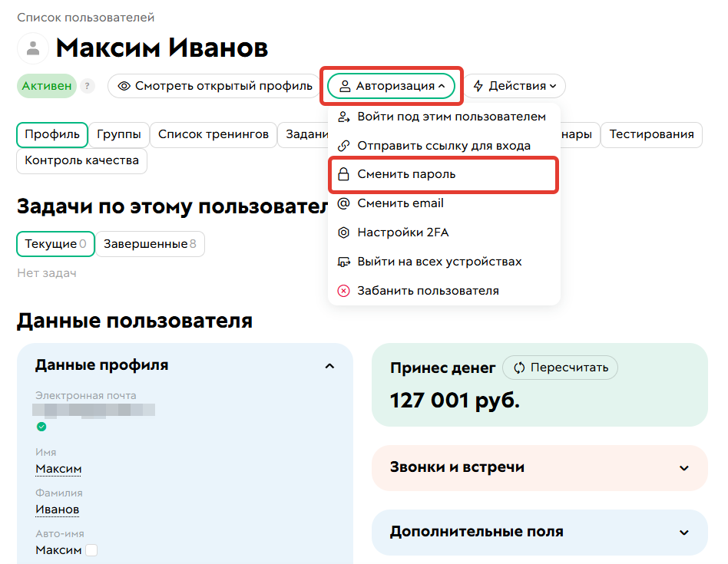This screenshot has width=728, height=564.
Task: Open the 'Действия' dropdown
Action: (515, 86)
